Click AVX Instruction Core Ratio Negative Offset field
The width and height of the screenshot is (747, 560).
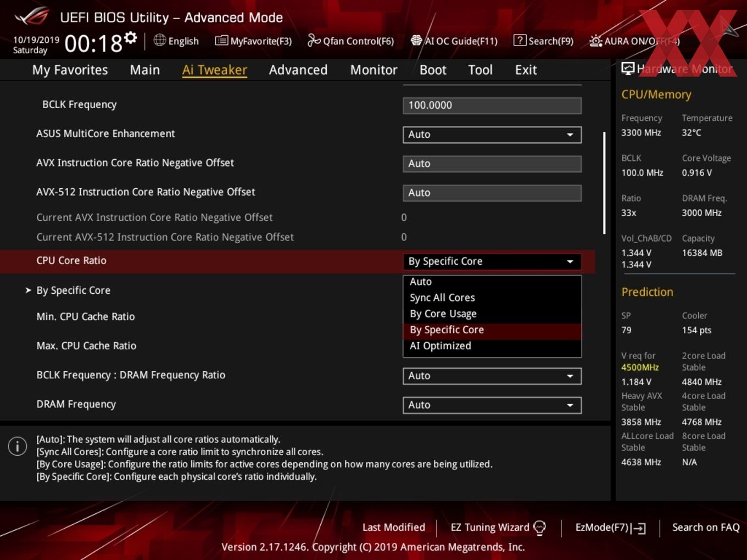click(492, 164)
